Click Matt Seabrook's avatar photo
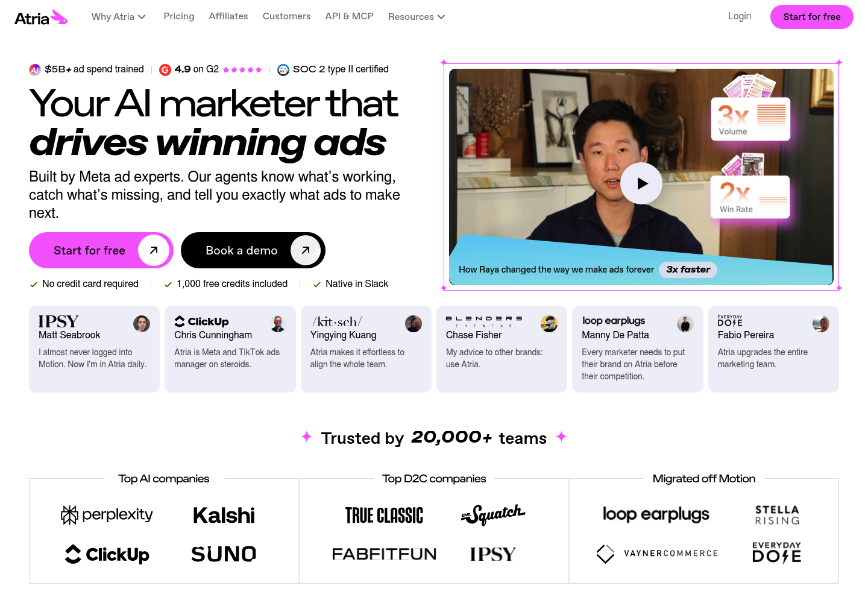 (x=142, y=324)
